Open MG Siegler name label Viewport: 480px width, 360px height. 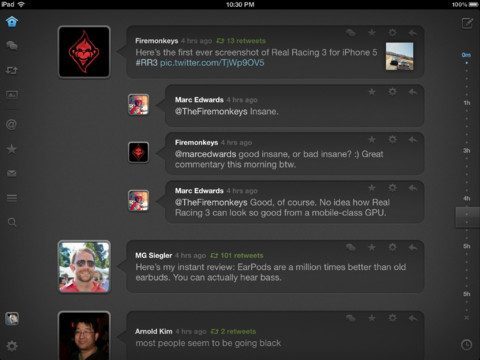coord(154,256)
